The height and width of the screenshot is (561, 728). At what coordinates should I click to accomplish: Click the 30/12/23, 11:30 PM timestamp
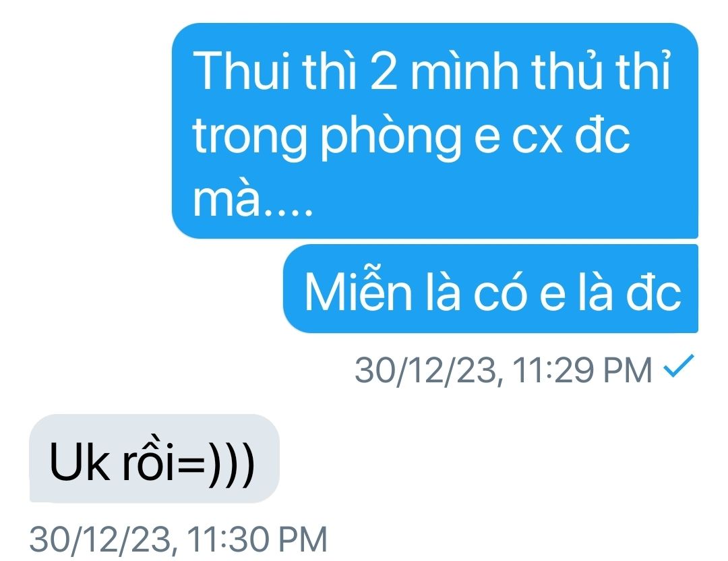pyautogui.click(x=179, y=539)
